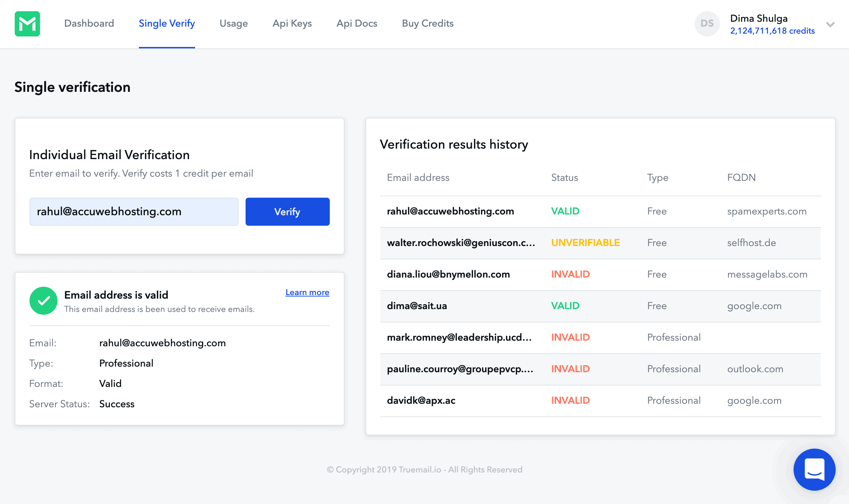Click the selfhost.de FQDN cell
Screen dimensions: 849x504
(751, 243)
